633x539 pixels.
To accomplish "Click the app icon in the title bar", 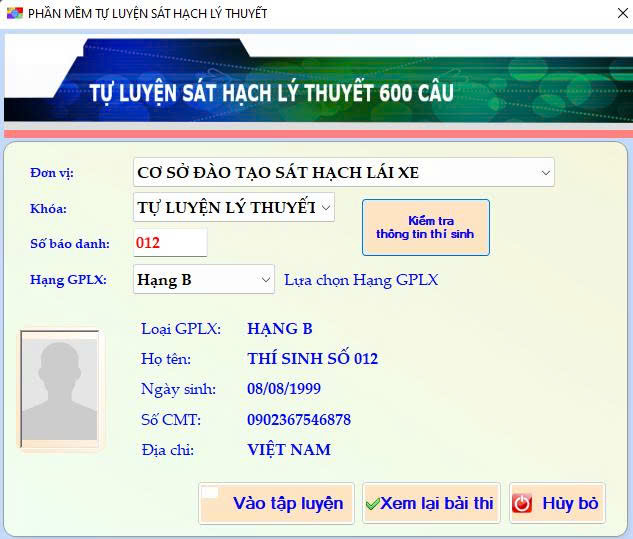I will point(15,13).
